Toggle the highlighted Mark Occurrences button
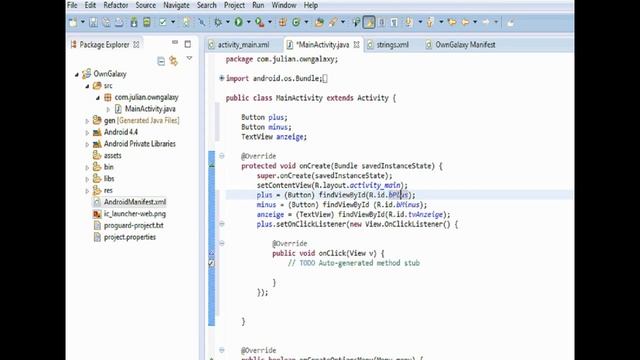The image size is (640, 360). (x=369, y=22)
